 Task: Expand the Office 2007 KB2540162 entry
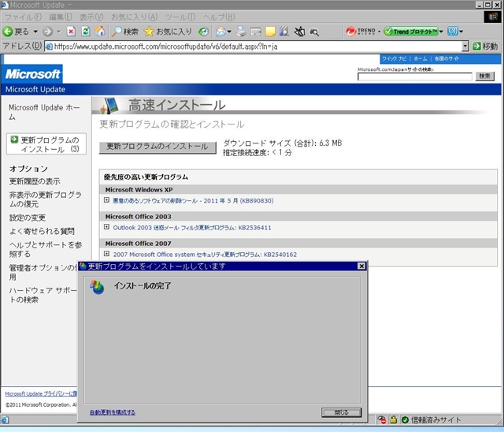(x=106, y=254)
